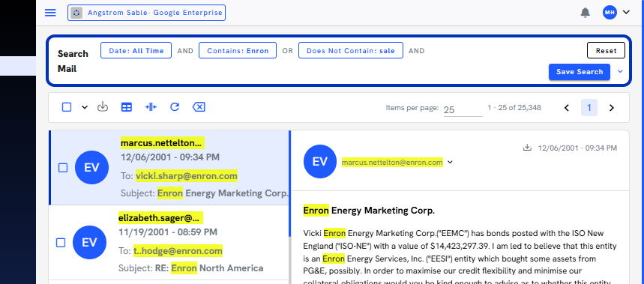Tick the select-all checkbox in the toolbar
This screenshot has width=644, height=284.
coord(67,107)
